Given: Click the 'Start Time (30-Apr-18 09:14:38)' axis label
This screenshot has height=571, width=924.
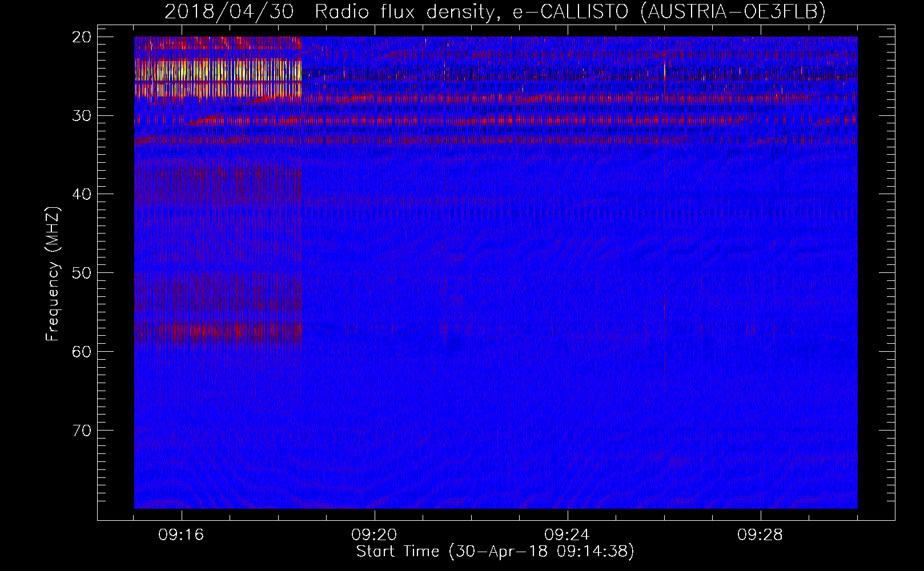Looking at the screenshot, I should tap(495, 552).
